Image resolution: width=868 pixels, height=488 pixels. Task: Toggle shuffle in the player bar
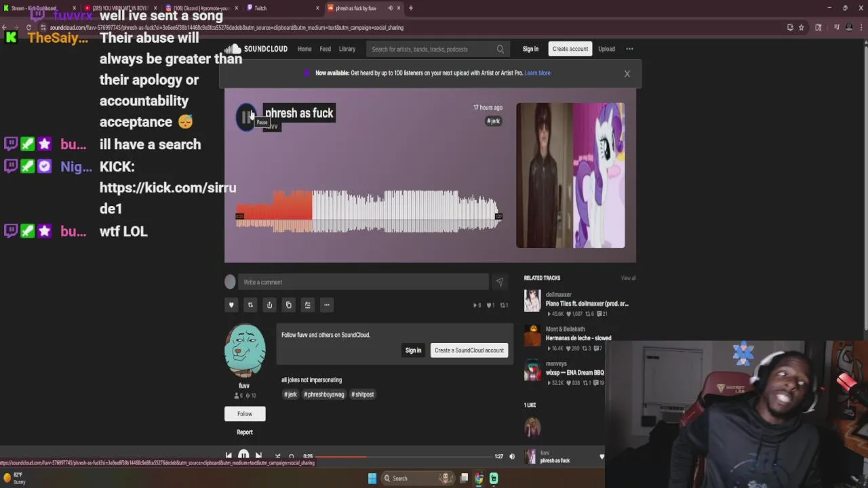click(277, 456)
